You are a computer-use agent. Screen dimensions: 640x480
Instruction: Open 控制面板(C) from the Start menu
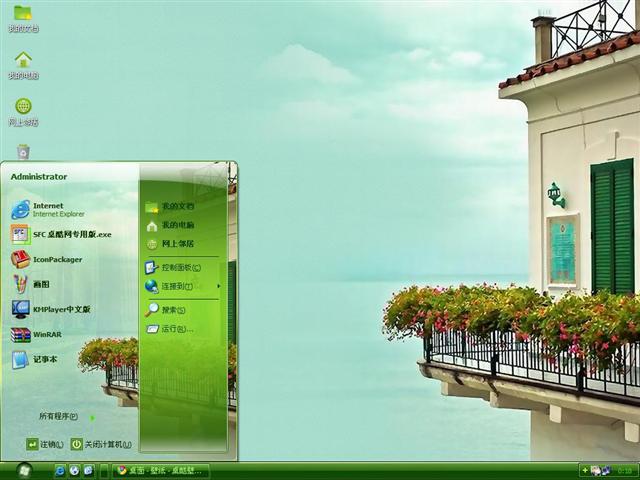(x=173, y=268)
